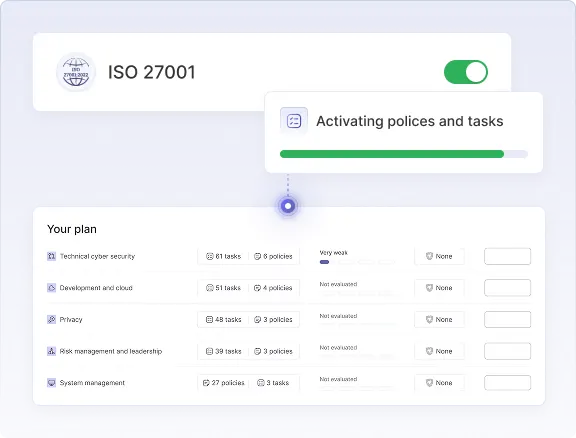Click the 3 tasks badge
Image resolution: width=576 pixels, height=438 pixels.
point(273,383)
